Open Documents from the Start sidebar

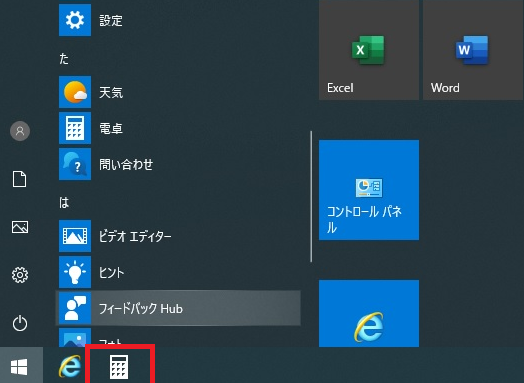pos(20,179)
